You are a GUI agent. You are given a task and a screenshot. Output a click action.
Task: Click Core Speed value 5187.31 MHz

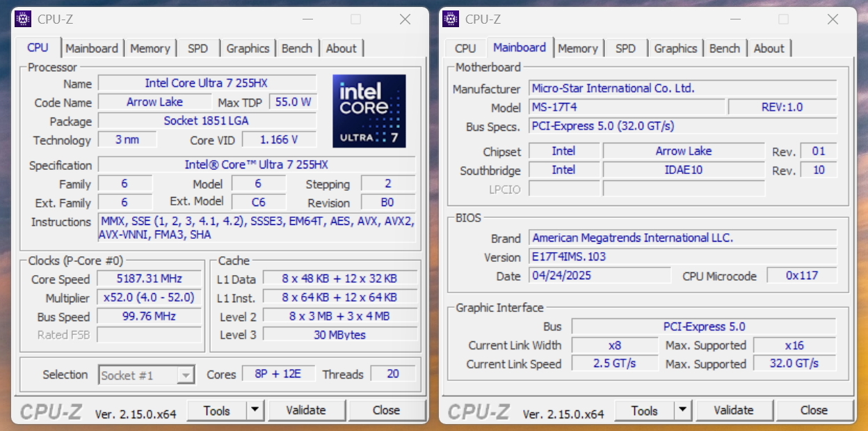[149, 279]
